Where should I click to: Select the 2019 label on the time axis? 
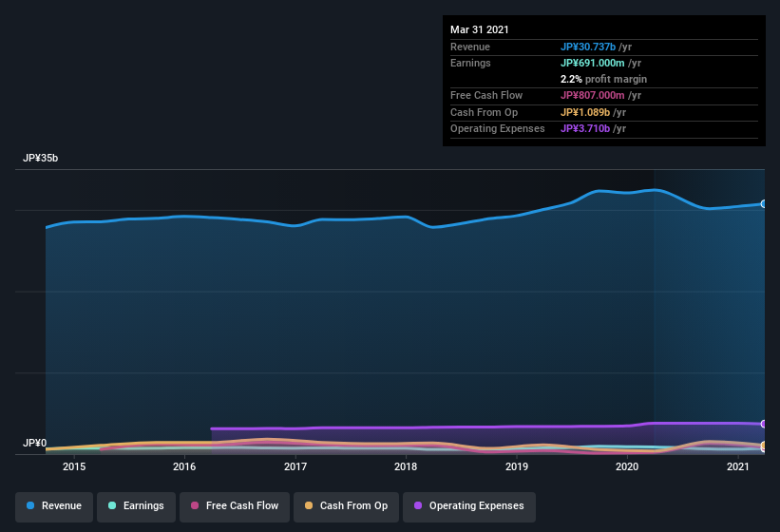(x=517, y=466)
